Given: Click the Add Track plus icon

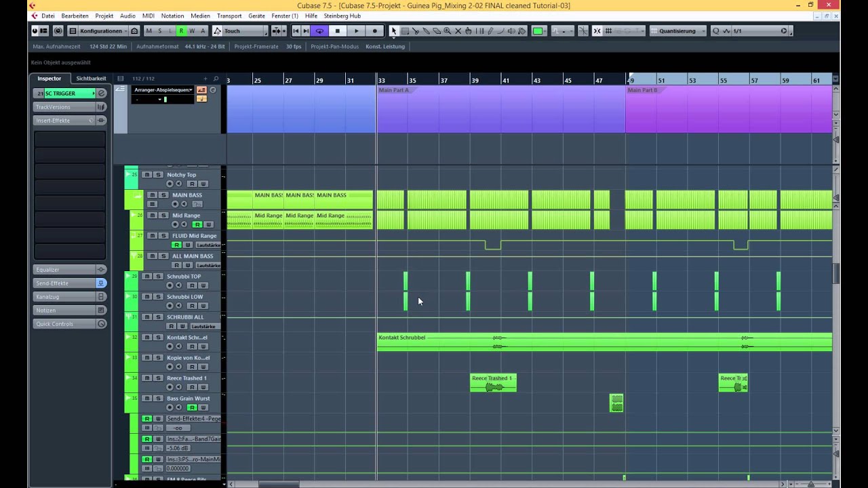Looking at the screenshot, I should 205,79.
